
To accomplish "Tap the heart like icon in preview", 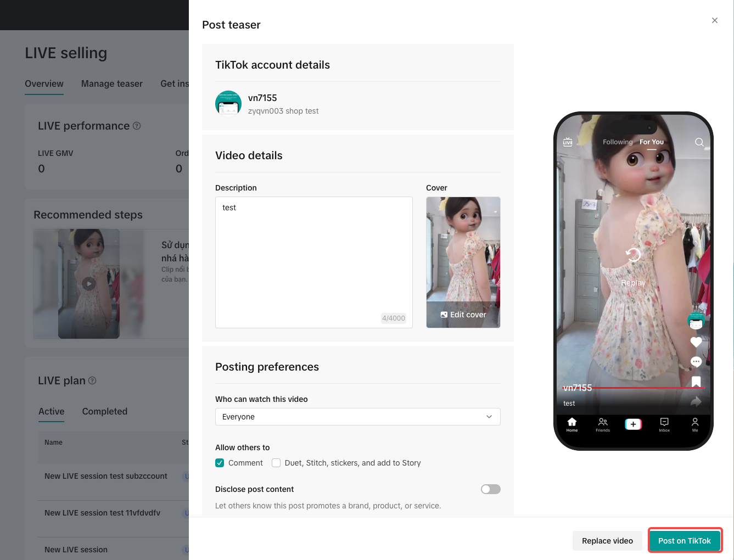I will [x=696, y=342].
